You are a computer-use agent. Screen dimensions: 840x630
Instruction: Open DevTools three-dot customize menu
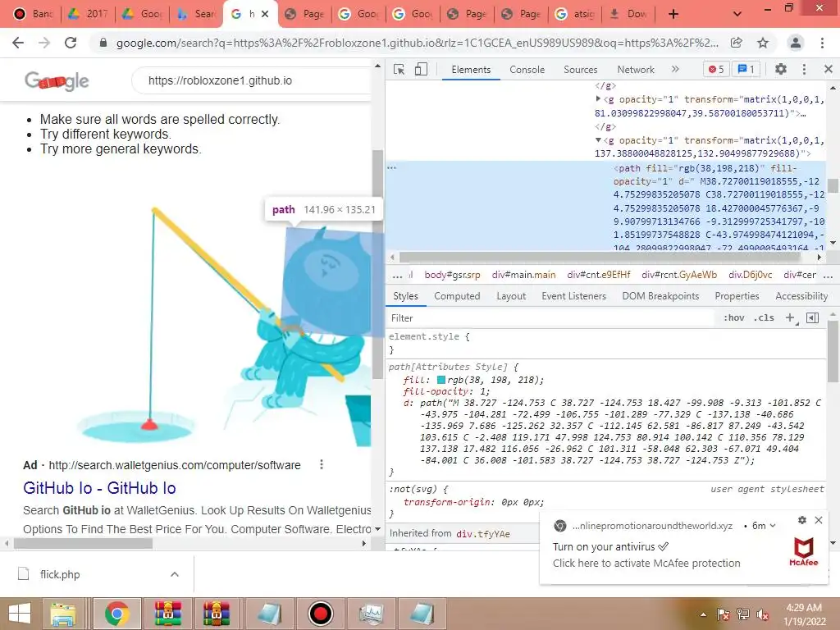[x=804, y=69]
